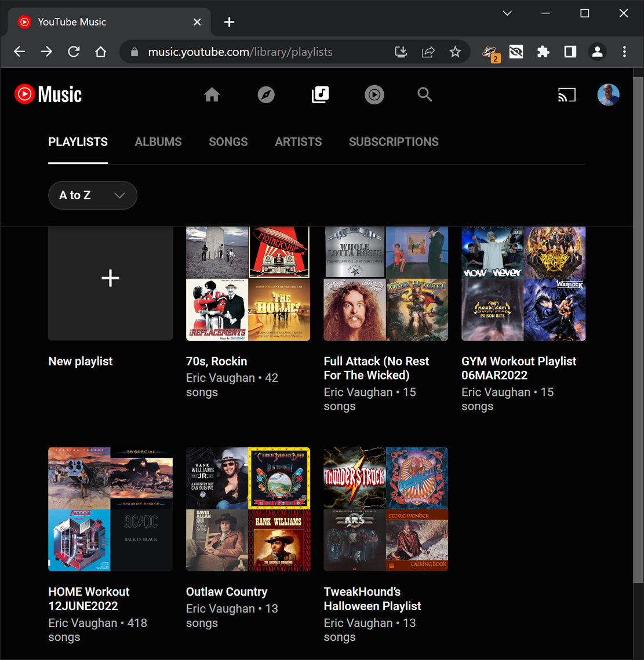The image size is (644, 660).
Task: Open the Library icon
Action: pos(320,94)
